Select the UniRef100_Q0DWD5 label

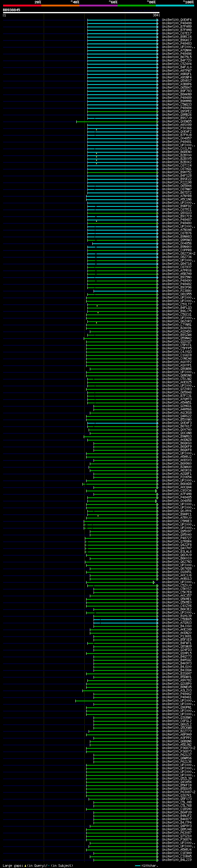point(177,122)
